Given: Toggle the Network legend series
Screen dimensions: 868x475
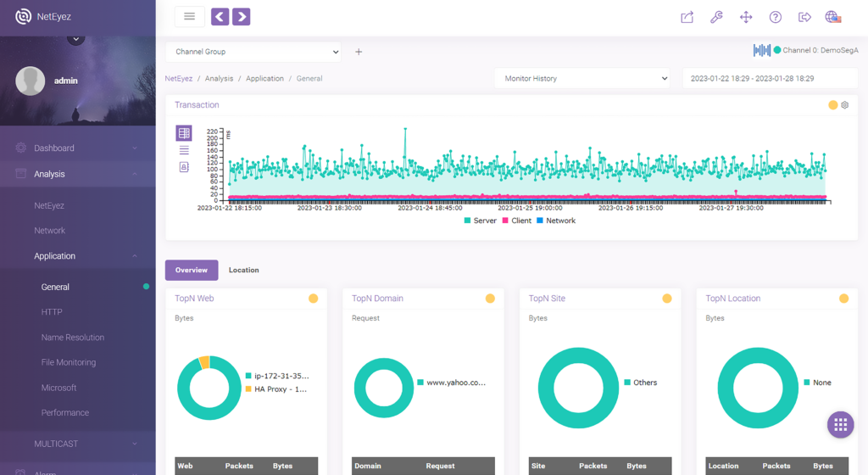Looking at the screenshot, I should tap(556, 221).
